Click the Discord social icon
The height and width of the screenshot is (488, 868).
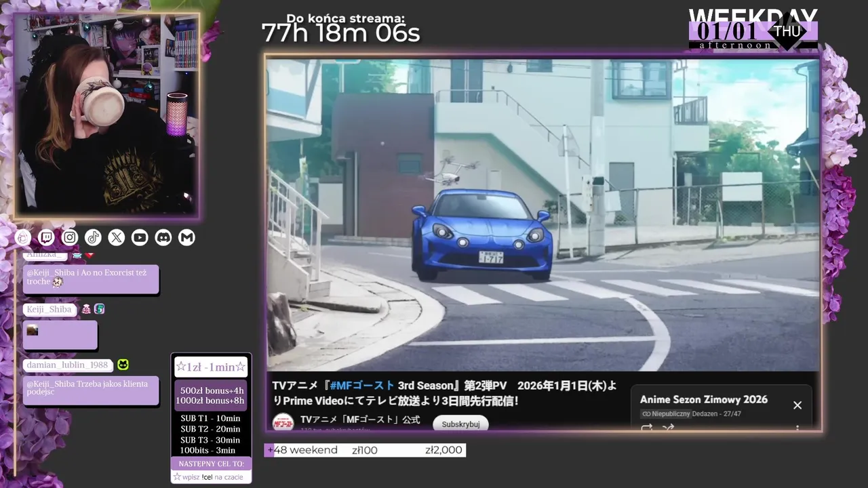pyautogui.click(x=163, y=237)
